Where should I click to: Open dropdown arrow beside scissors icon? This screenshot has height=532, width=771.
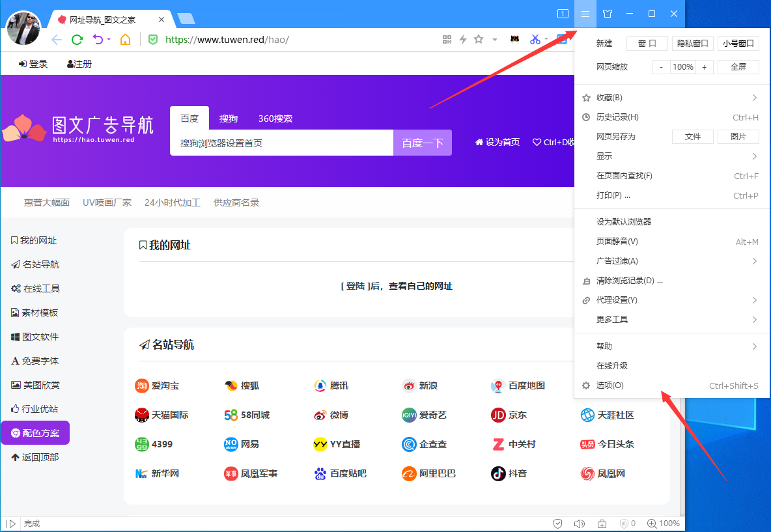(x=546, y=39)
